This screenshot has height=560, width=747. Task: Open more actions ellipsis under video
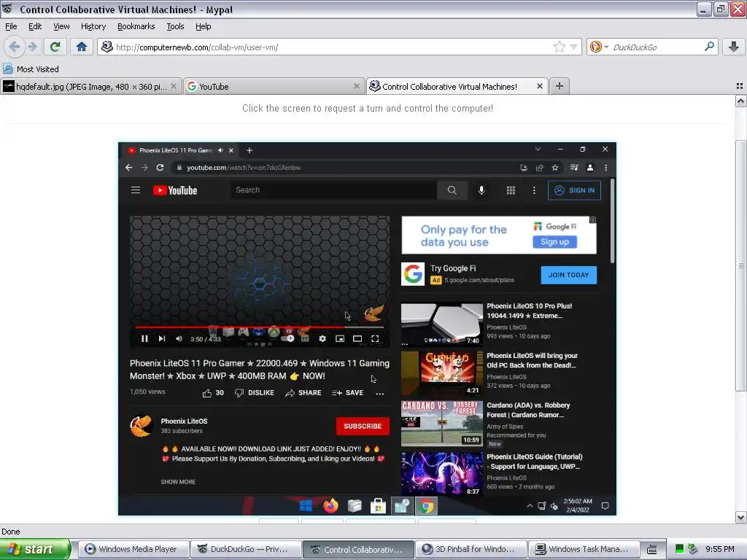[x=379, y=393]
